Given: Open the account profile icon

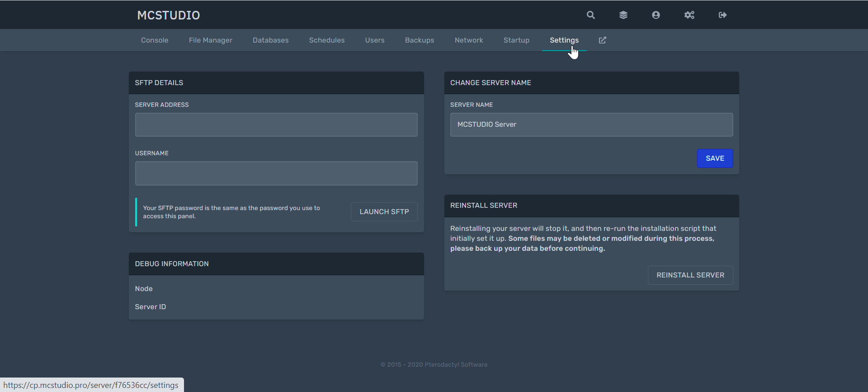Looking at the screenshot, I should point(656,15).
